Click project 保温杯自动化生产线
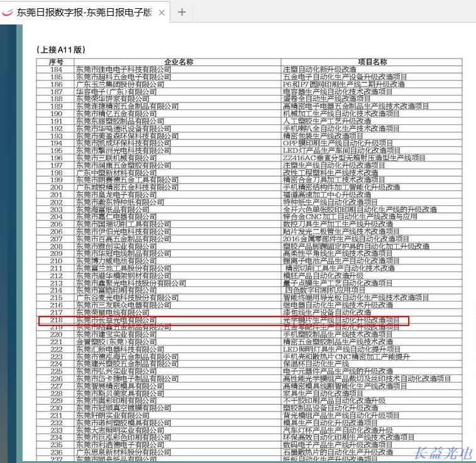The width and height of the screenshot is (476, 463). click(316, 364)
